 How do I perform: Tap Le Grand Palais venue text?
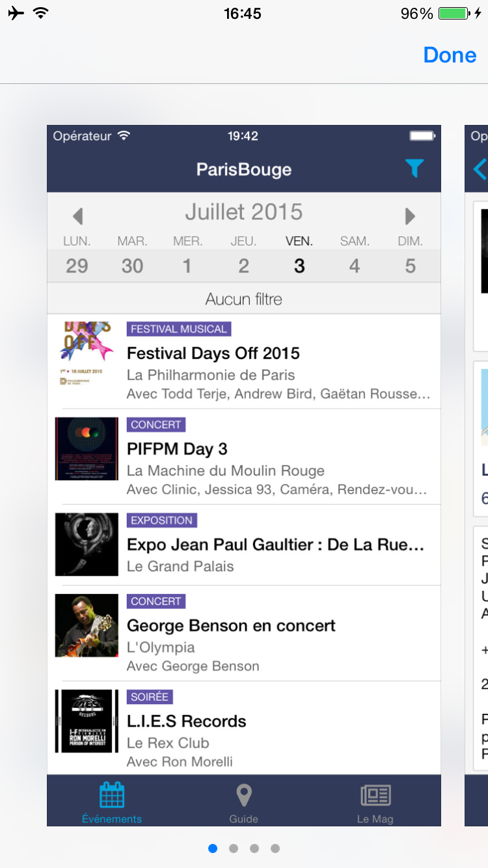click(x=180, y=566)
